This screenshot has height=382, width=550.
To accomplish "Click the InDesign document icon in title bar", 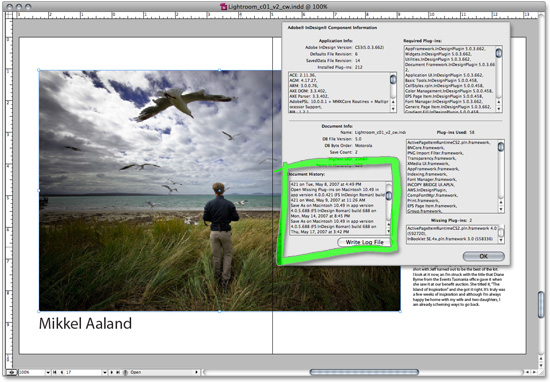I will point(223,6).
